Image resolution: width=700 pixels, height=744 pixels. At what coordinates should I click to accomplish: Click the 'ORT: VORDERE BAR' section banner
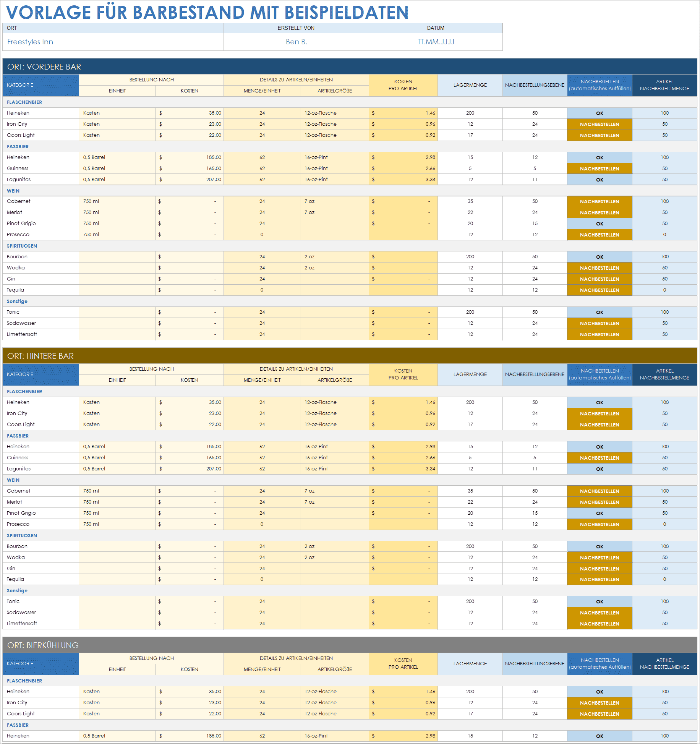tap(350, 66)
